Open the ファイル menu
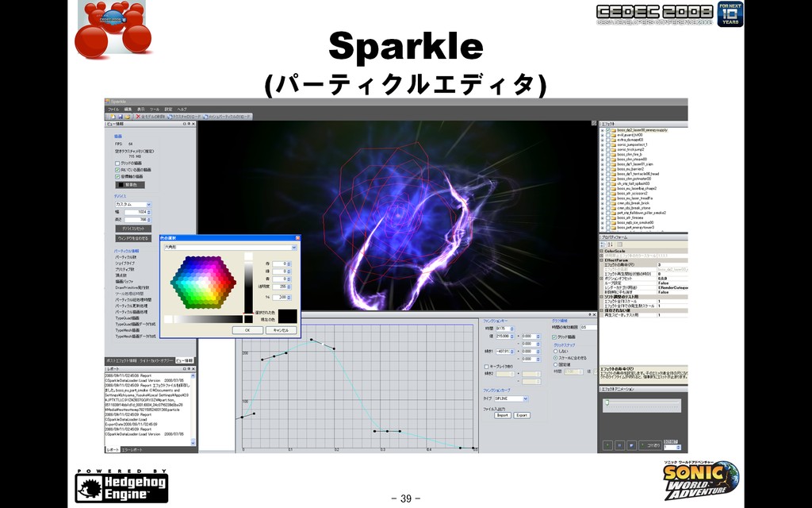This screenshot has height=508, width=812. tap(113, 110)
